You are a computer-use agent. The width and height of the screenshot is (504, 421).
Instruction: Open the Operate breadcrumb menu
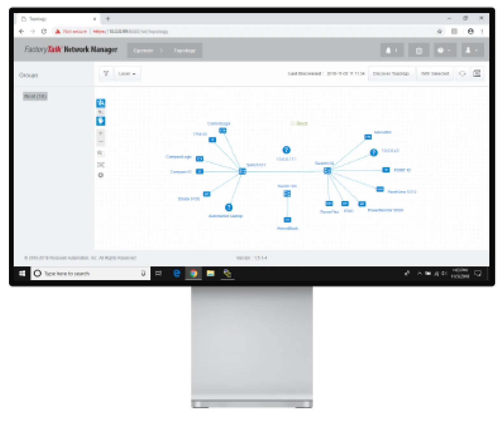[x=143, y=50]
